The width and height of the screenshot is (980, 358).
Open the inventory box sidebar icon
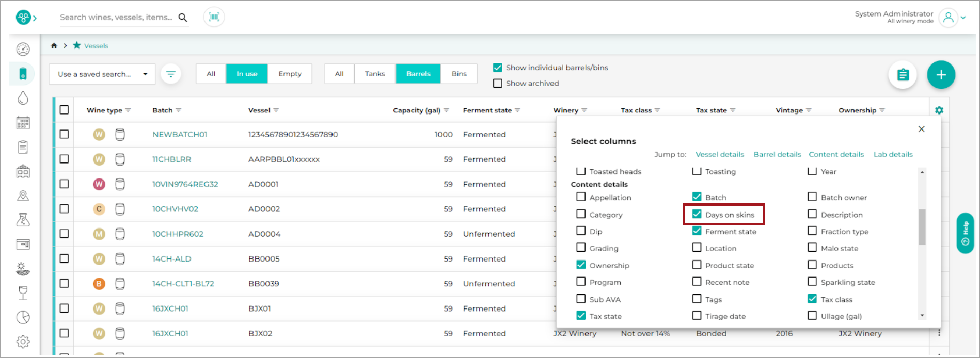click(23, 244)
